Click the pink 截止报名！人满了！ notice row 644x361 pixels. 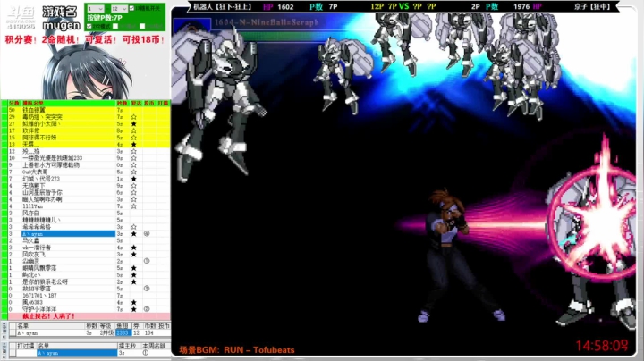89,316
